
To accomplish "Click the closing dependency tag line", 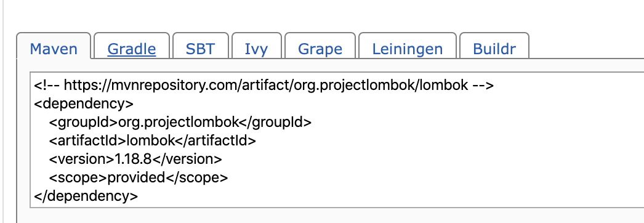I will coord(86,196).
